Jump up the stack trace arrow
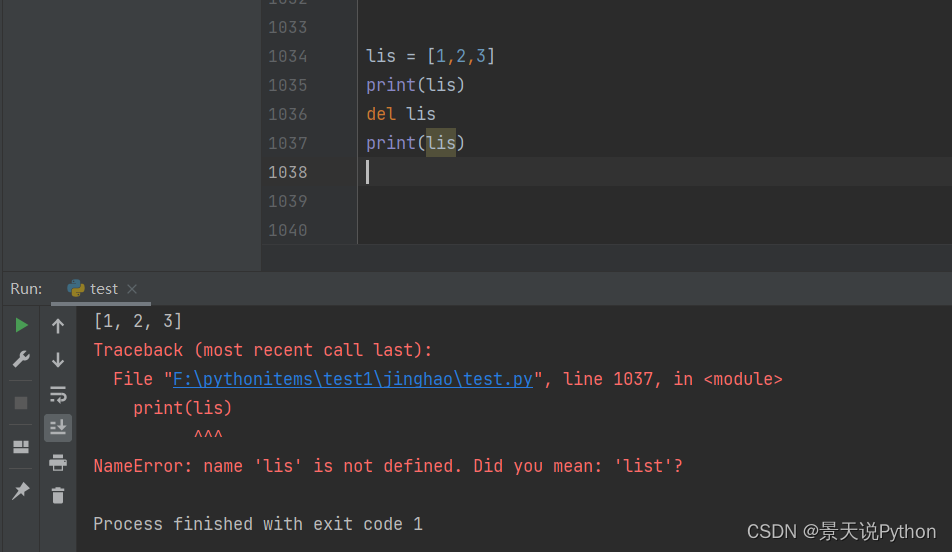952x552 pixels. (58, 326)
